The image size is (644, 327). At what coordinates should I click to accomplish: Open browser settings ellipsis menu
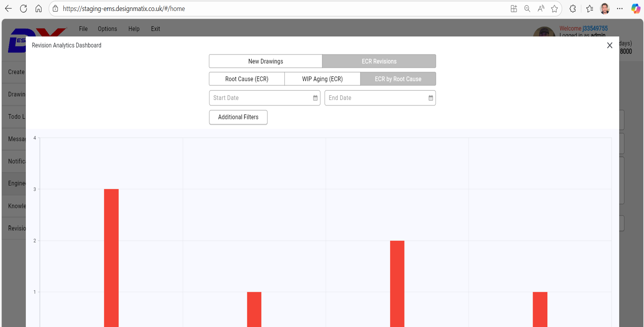(620, 9)
